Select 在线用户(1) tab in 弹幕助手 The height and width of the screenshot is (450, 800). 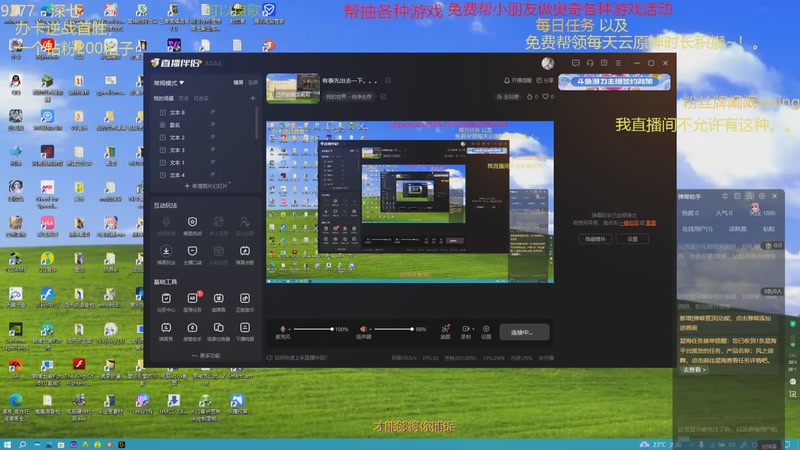point(697,229)
